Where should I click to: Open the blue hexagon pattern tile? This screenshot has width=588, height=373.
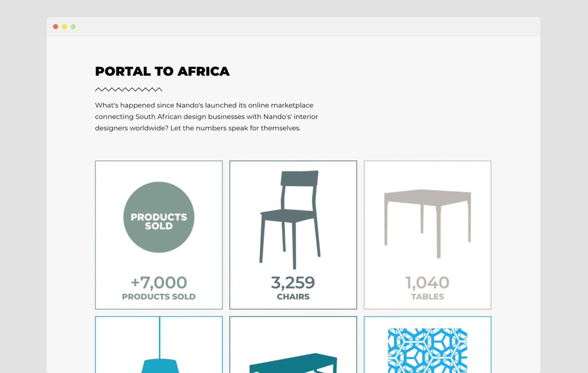(x=427, y=350)
